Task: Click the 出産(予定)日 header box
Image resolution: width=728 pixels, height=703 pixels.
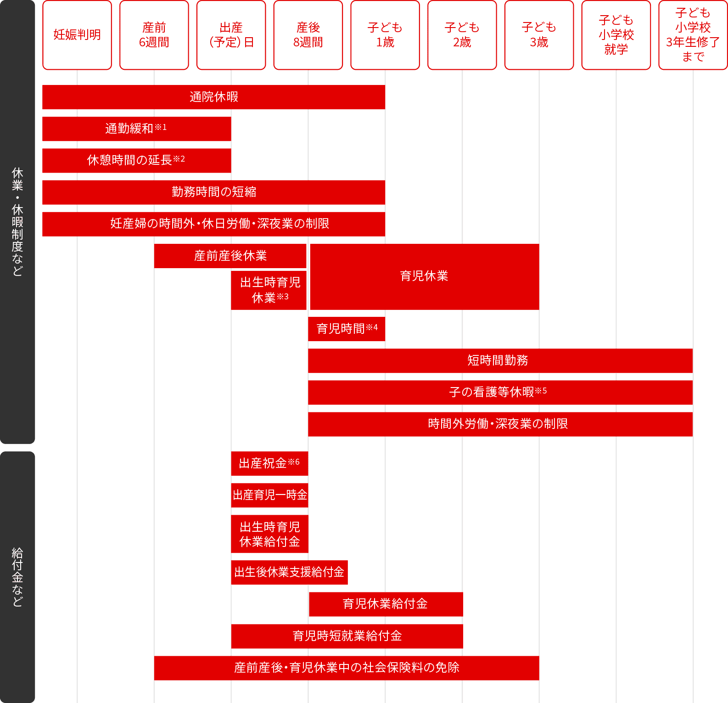Action: pyautogui.click(x=231, y=35)
